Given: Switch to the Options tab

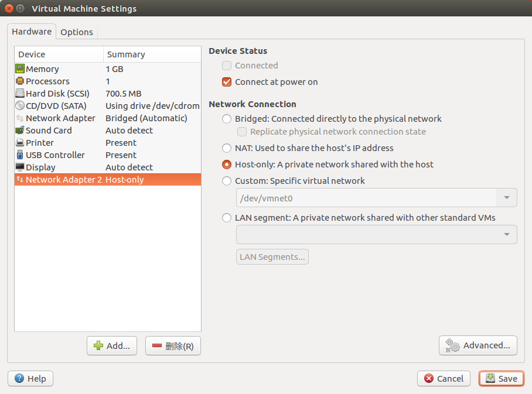Looking at the screenshot, I should coord(77,32).
